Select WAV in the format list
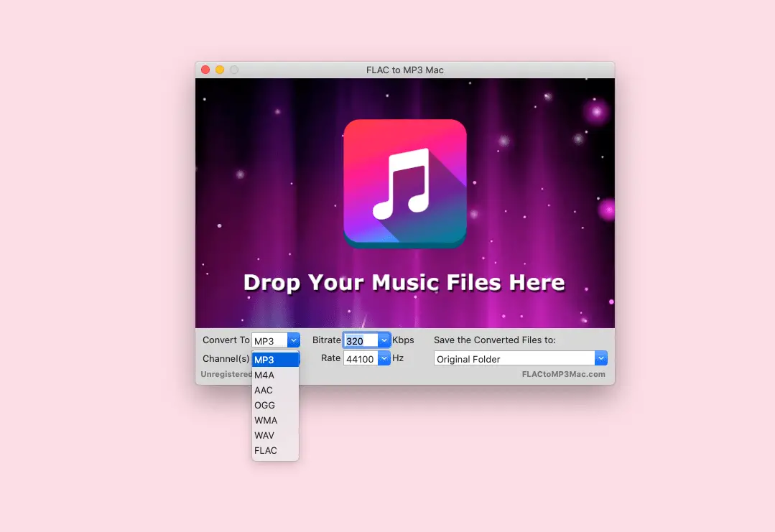The width and height of the screenshot is (775, 532). coord(275,435)
